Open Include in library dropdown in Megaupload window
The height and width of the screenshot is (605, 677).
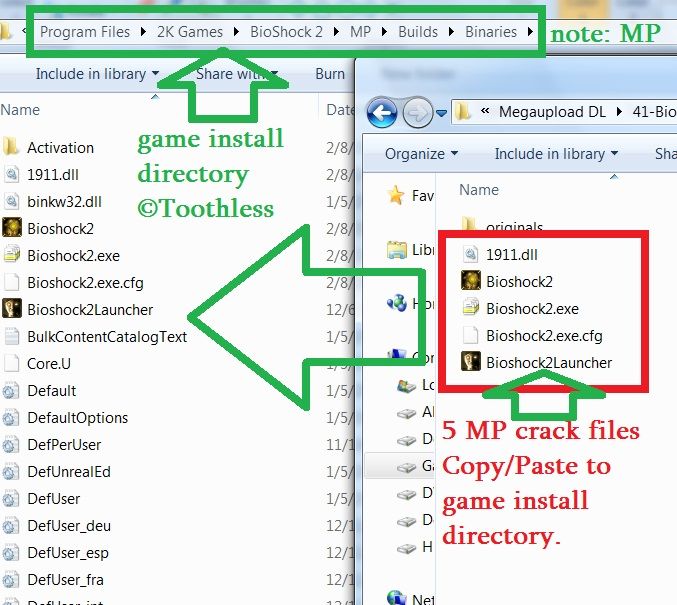tap(557, 154)
